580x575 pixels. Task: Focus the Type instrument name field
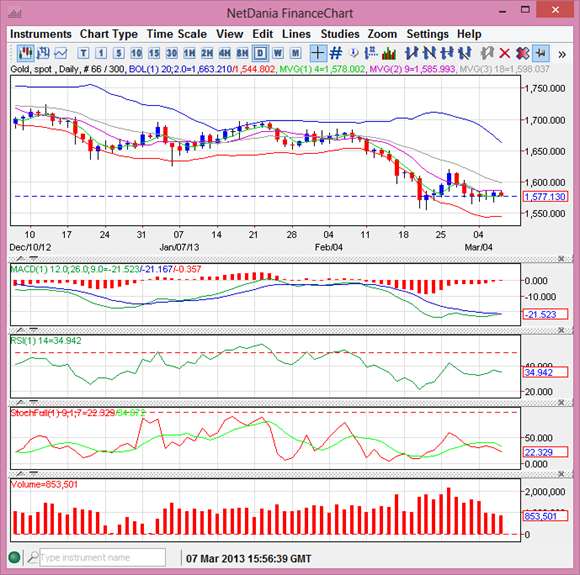coord(102,557)
